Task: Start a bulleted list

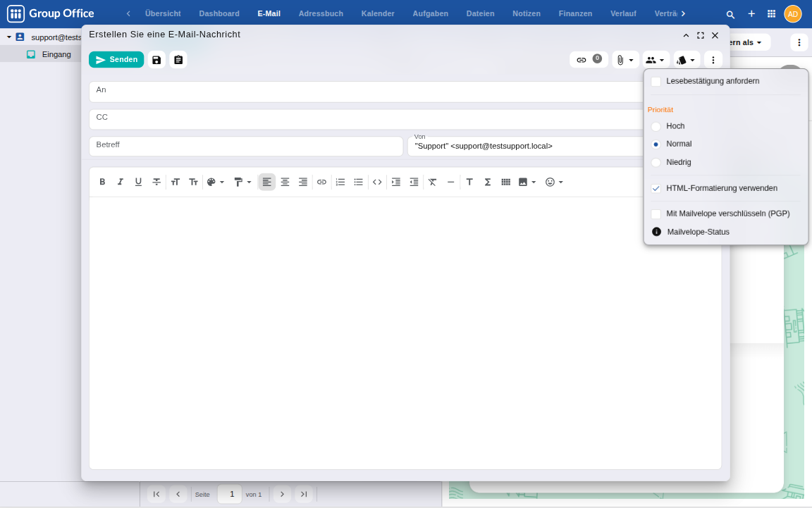Action: [358, 182]
